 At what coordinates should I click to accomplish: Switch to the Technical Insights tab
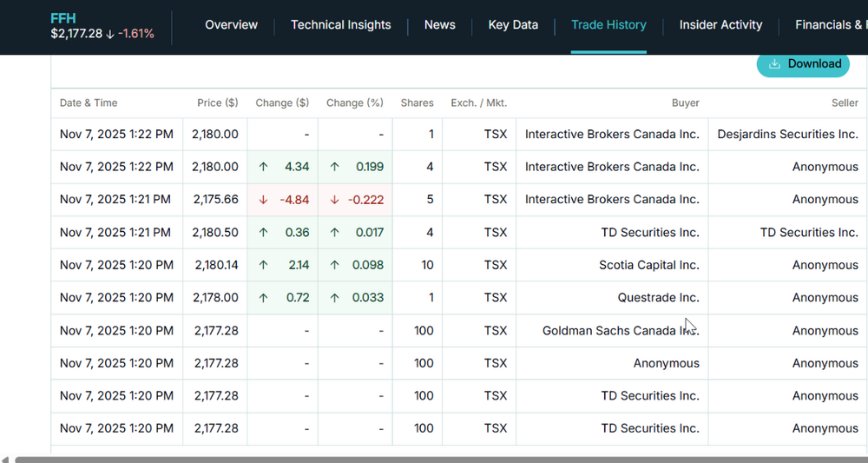(341, 25)
